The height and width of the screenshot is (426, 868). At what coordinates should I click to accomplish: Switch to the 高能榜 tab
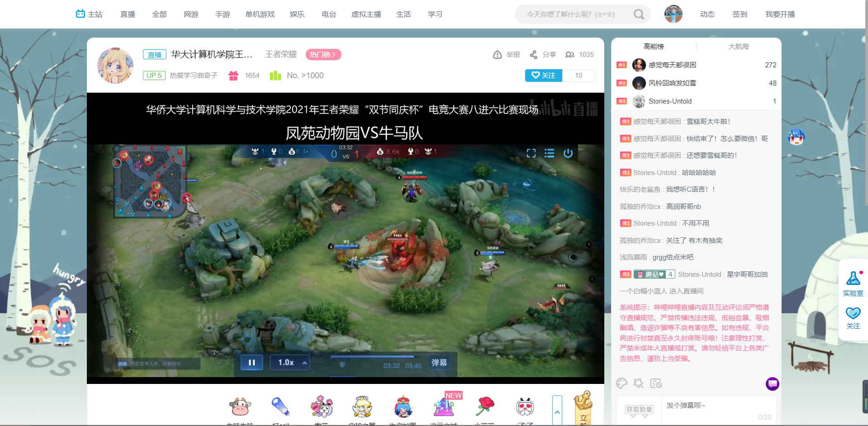[x=654, y=46]
